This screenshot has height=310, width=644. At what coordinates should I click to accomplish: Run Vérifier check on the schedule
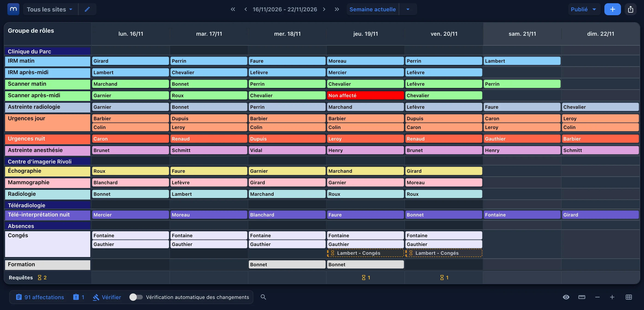[x=107, y=297]
